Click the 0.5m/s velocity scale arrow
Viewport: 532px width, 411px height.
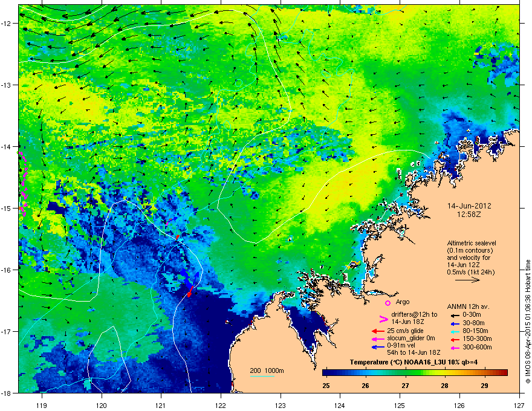pos(467,280)
